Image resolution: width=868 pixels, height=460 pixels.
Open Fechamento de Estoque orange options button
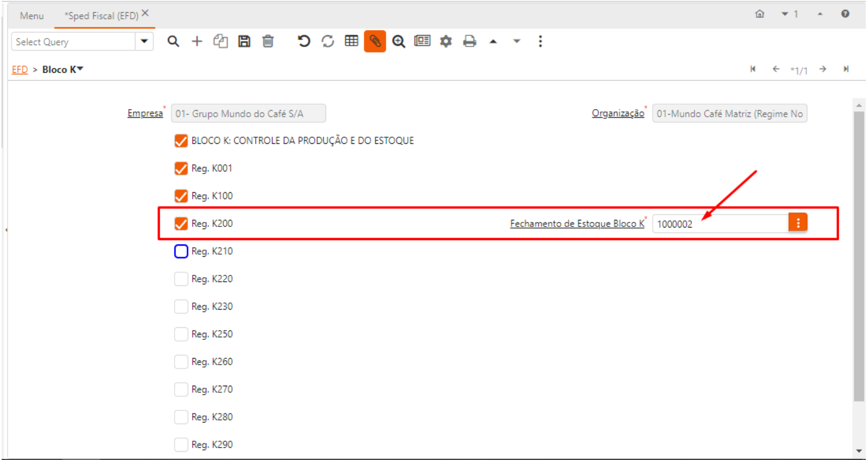[x=798, y=223]
